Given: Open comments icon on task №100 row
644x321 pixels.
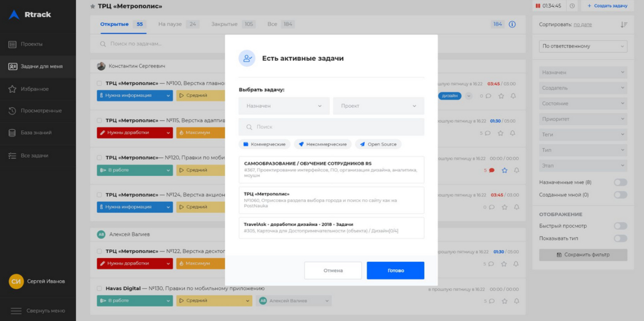Looking at the screenshot, I should click(489, 96).
